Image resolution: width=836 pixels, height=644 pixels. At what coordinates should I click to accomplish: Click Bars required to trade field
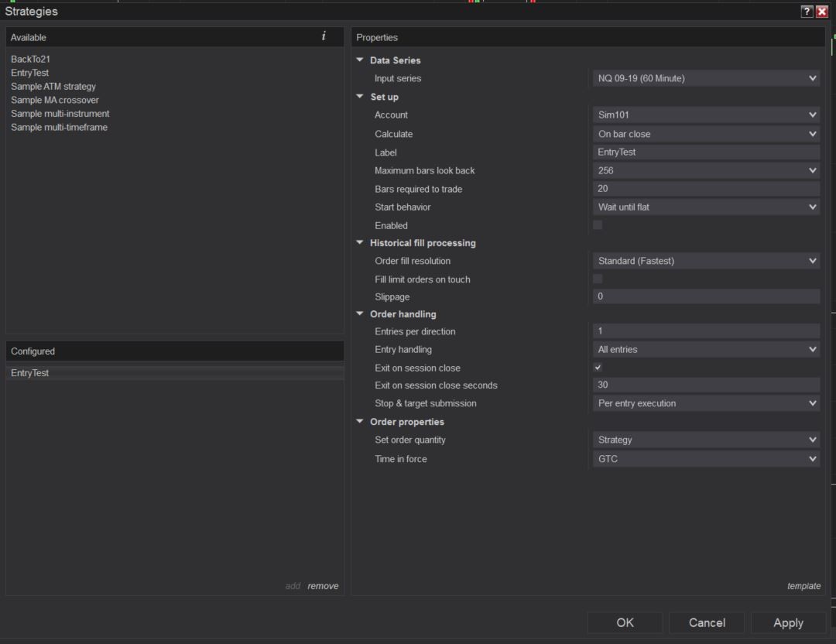click(706, 188)
